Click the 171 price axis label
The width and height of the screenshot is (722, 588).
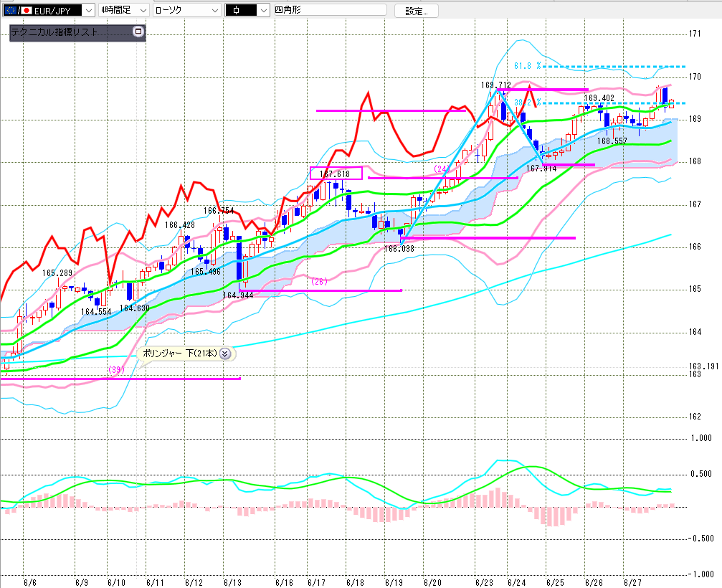(x=695, y=34)
